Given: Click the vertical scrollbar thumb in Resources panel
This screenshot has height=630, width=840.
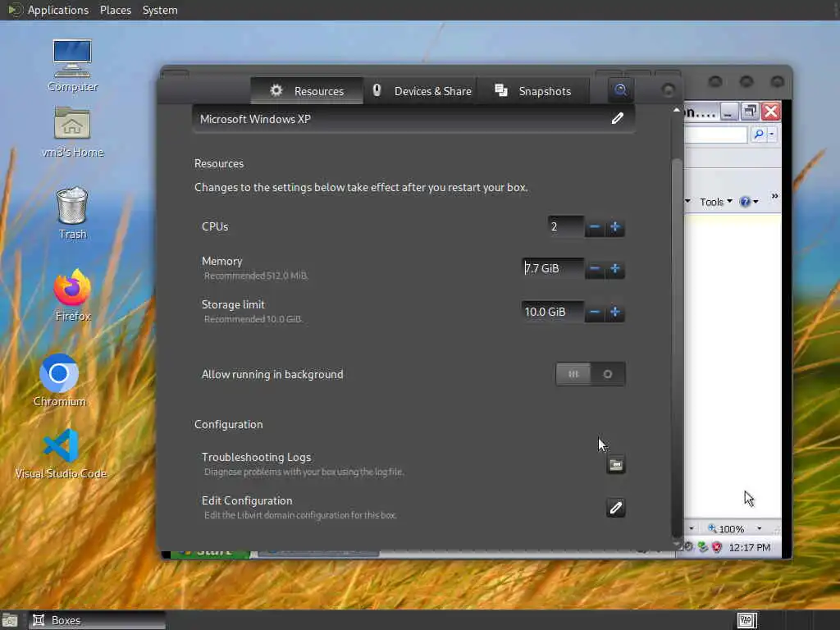Looking at the screenshot, I should coord(677,347).
